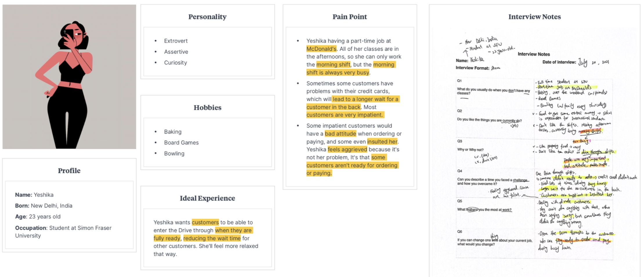Select the Personality card heading
This screenshot has height=277, width=644.
pos(207,17)
